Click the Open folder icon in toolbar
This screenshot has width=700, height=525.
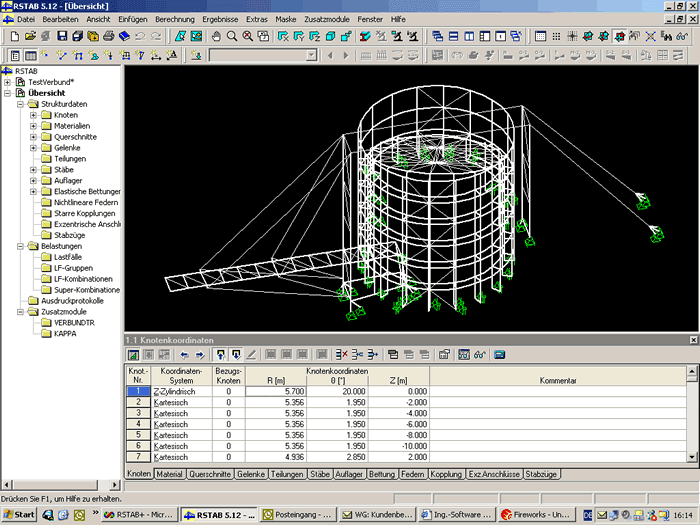29,36
